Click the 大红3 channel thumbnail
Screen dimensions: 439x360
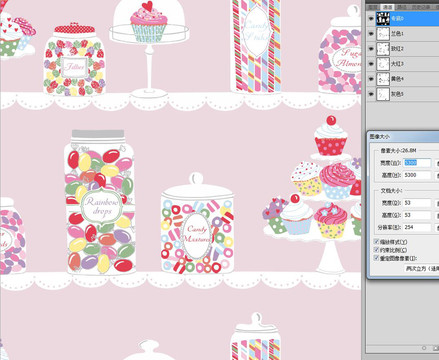383,64
